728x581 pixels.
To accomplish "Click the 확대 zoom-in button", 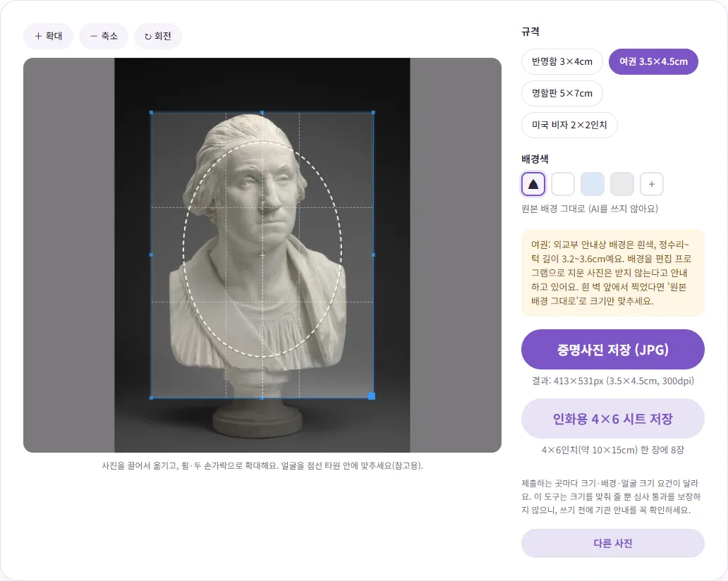I will [x=48, y=36].
